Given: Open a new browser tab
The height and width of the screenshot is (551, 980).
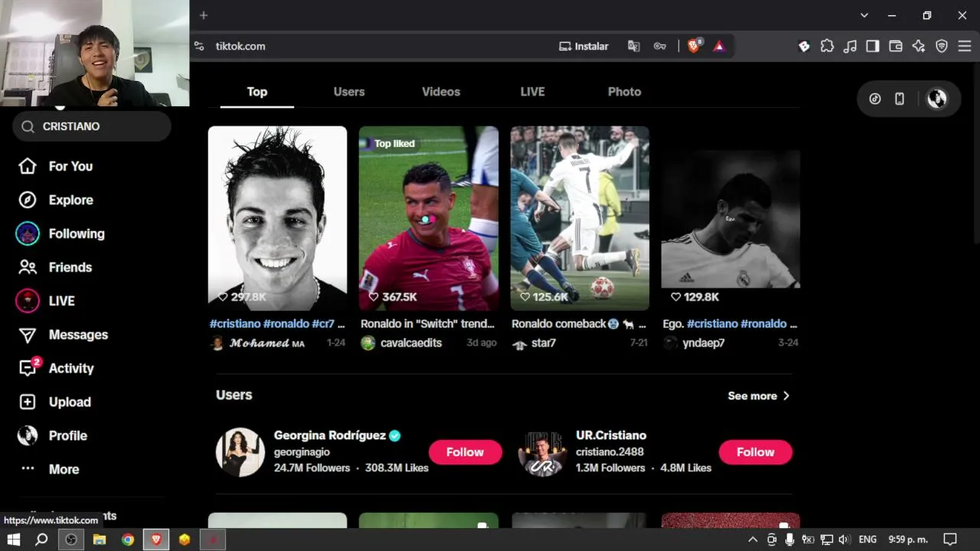Looking at the screenshot, I should tap(204, 15).
